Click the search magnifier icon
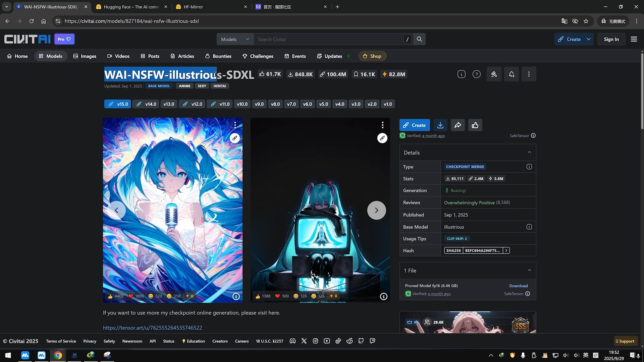The image size is (644, 362). [419, 39]
